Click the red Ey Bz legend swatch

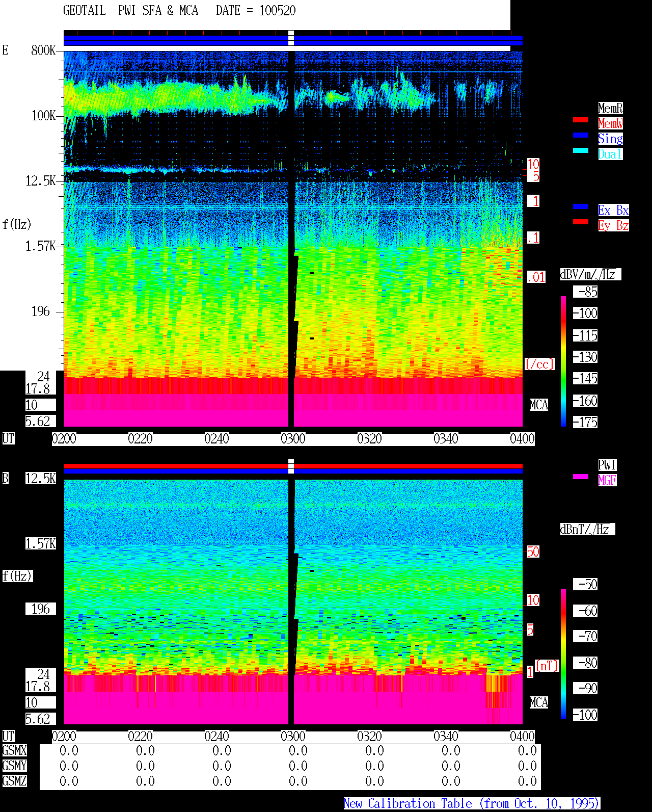581,222
